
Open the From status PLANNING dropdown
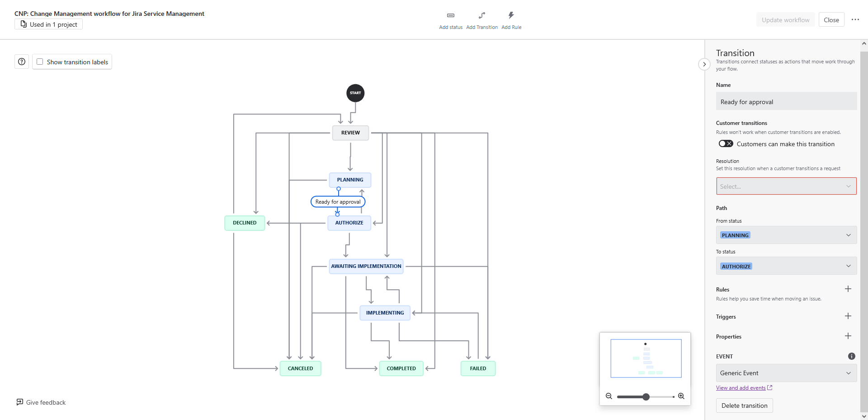(x=786, y=235)
